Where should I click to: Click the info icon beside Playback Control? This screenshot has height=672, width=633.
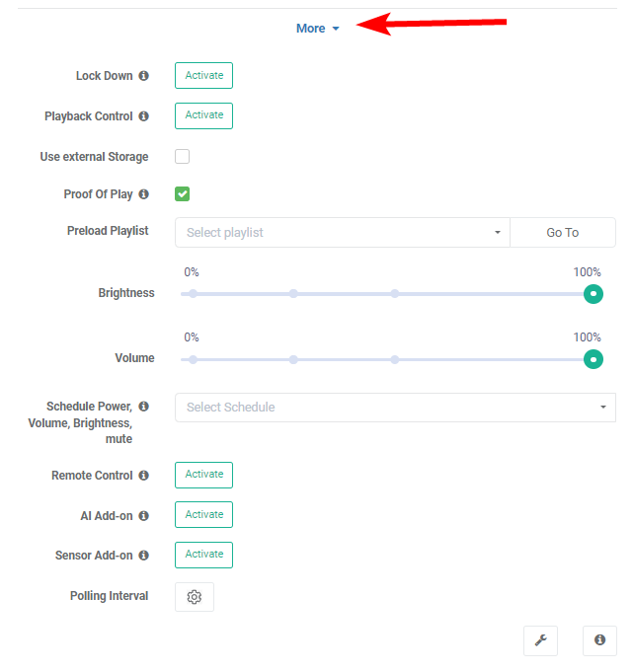tap(144, 116)
